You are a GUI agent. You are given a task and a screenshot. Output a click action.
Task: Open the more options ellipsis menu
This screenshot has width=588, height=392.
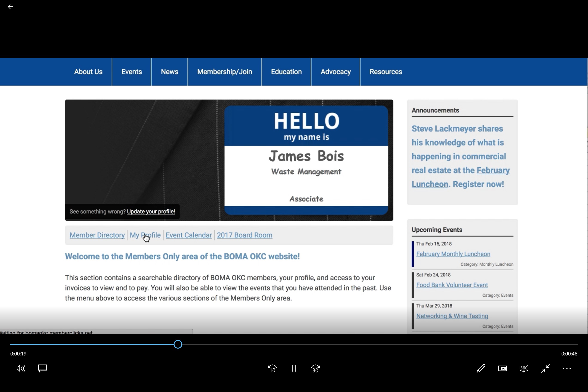coord(567,368)
